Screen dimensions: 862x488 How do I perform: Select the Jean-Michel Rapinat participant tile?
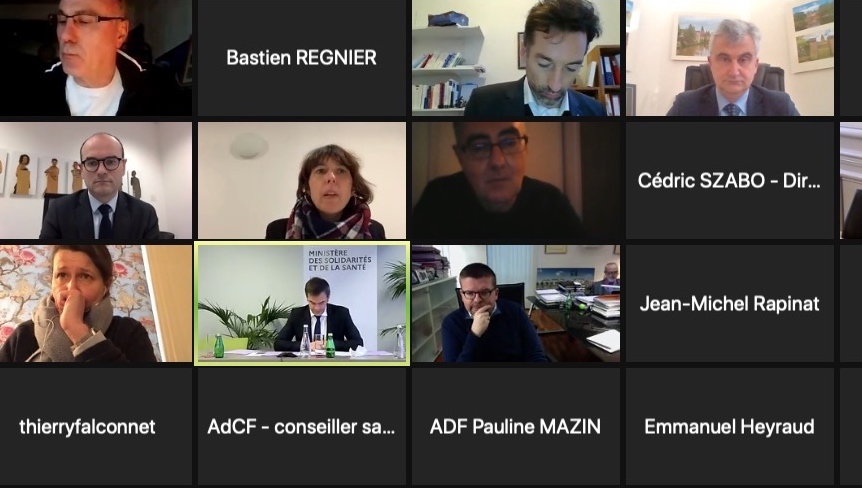730,303
